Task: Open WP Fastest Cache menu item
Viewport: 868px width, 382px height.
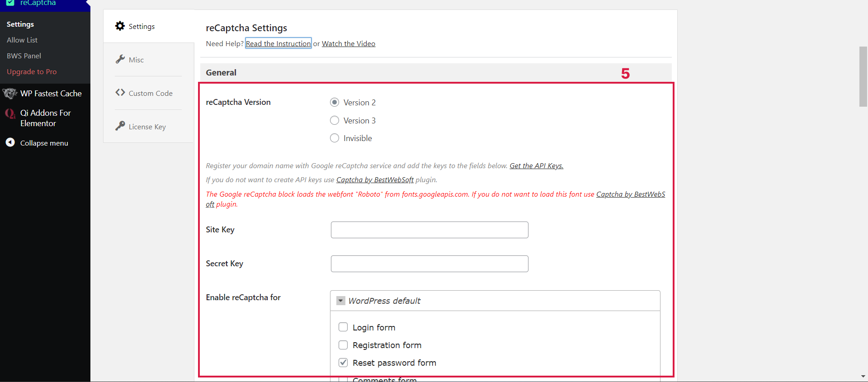Action: pyautogui.click(x=51, y=94)
